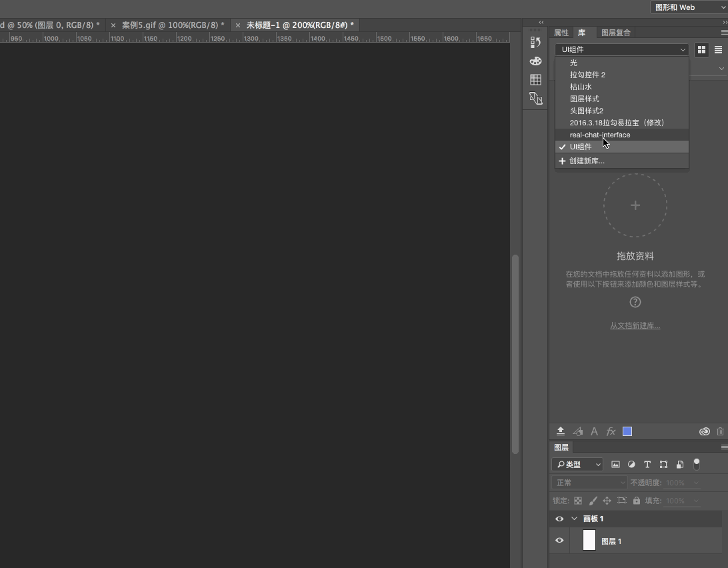Add layer style with fx icon
The image size is (728, 568).
pos(611,431)
